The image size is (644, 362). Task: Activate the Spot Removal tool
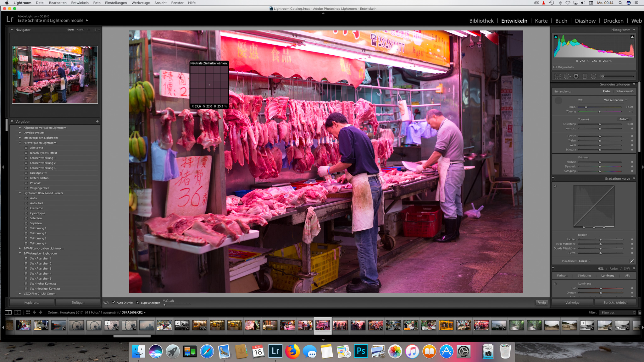tap(567, 76)
